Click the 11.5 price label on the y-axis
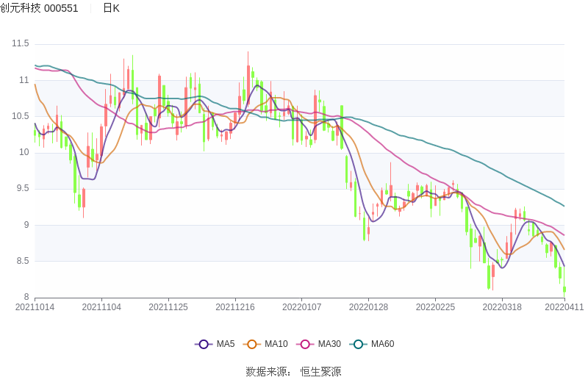Screen dimensions: 588x380 click(20, 44)
